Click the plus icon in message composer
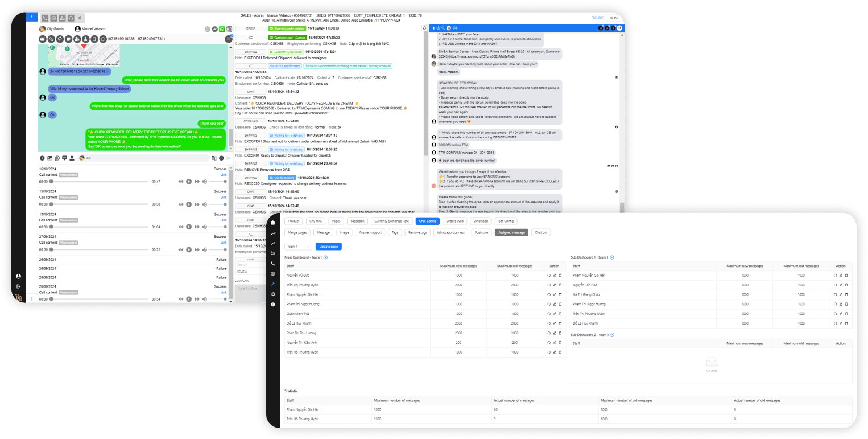868x439 pixels. point(42,158)
